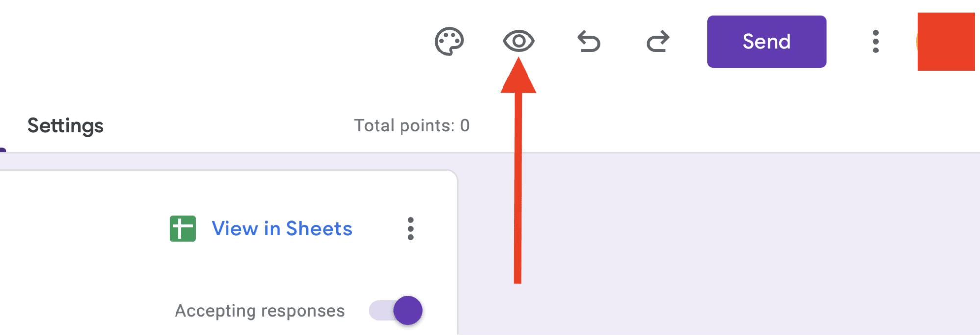Click the Total points label

pos(413,125)
